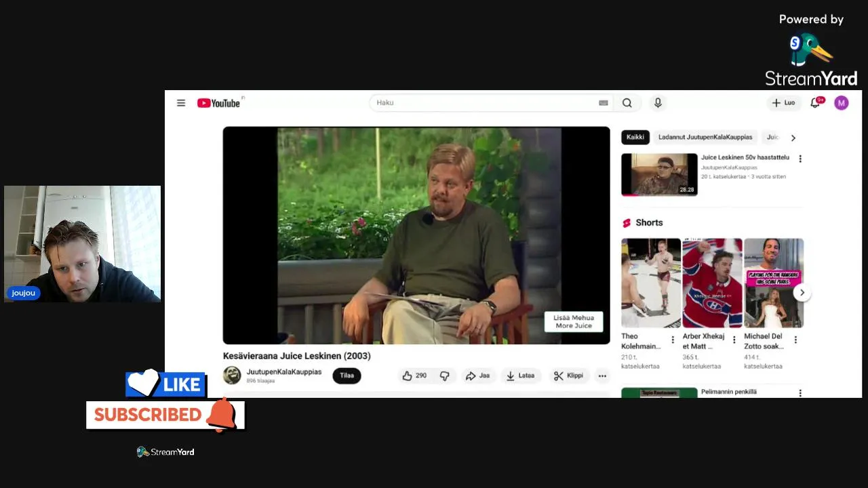Open more actions ellipsis under video
The width and height of the screenshot is (868, 488).
pos(602,375)
